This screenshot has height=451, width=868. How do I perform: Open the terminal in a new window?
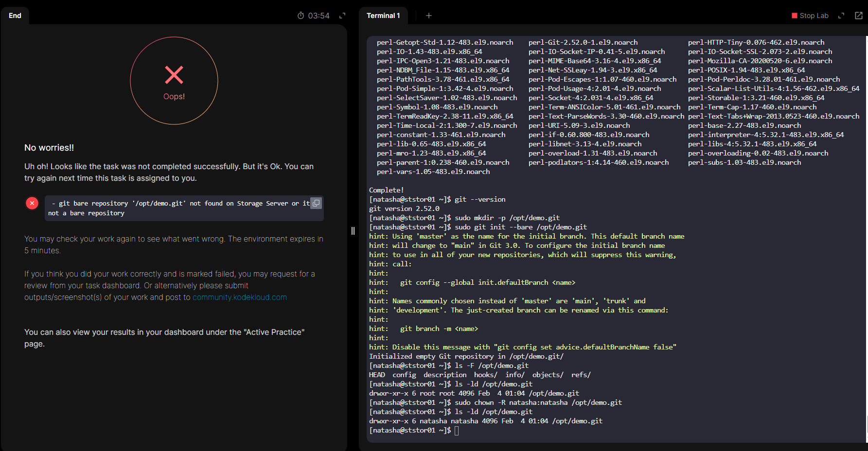pyautogui.click(x=859, y=16)
